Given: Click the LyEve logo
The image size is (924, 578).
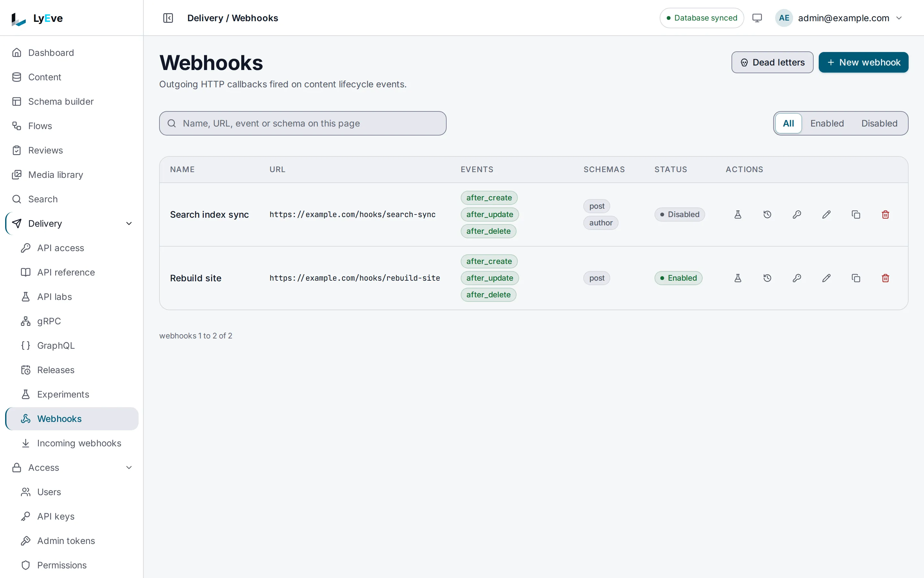Looking at the screenshot, I should pyautogui.click(x=37, y=18).
